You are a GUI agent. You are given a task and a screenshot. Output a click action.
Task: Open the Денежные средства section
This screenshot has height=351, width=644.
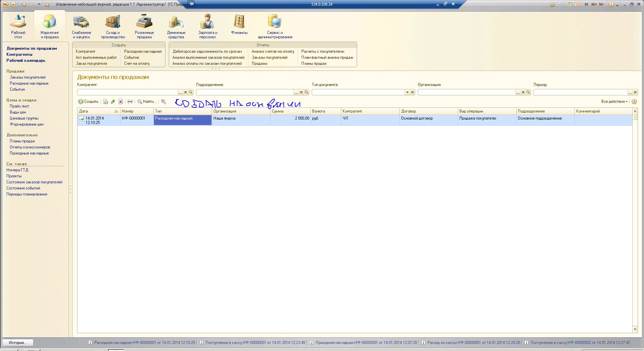click(x=176, y=27)
